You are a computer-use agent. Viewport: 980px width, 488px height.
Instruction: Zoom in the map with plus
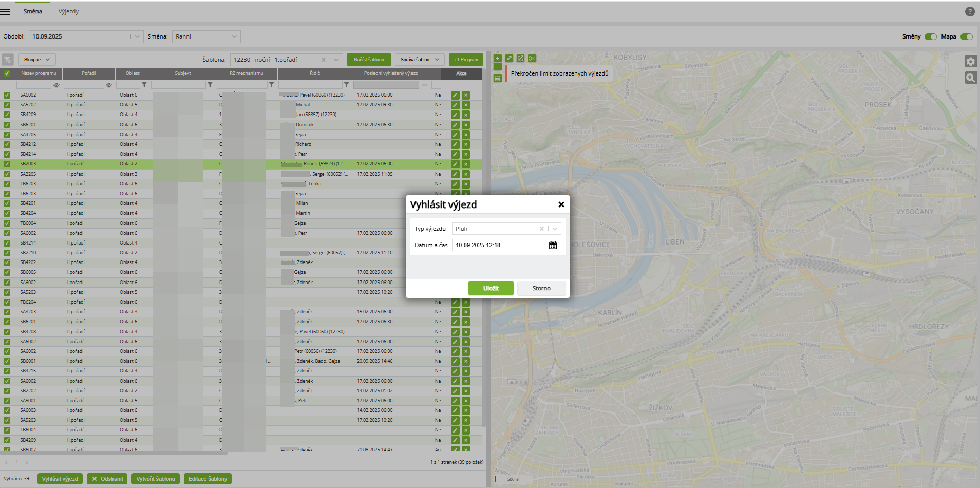497,59
